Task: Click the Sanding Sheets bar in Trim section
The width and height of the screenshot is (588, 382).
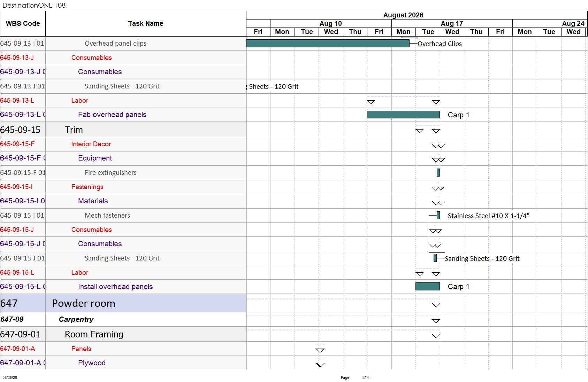Action: point(435,258)
